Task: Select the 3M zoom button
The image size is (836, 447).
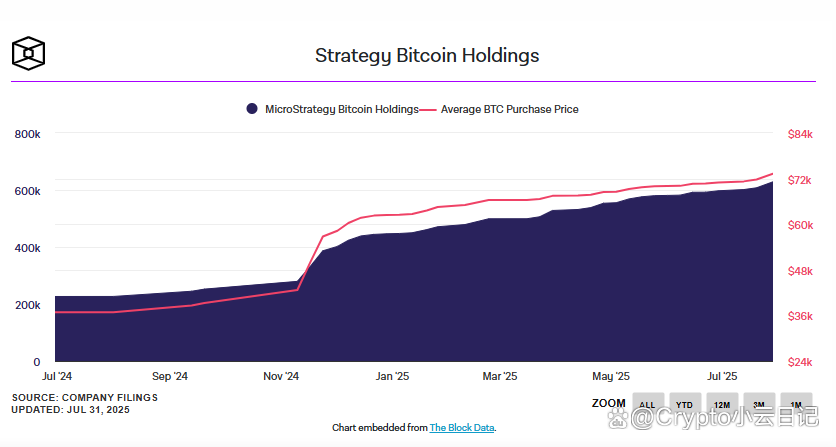Action: click(x=759, y=404)
